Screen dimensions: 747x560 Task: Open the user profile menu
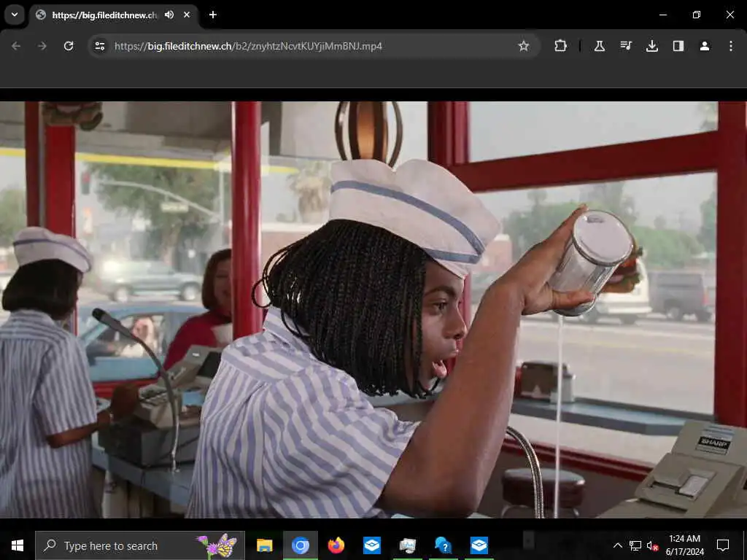(705, 46)
